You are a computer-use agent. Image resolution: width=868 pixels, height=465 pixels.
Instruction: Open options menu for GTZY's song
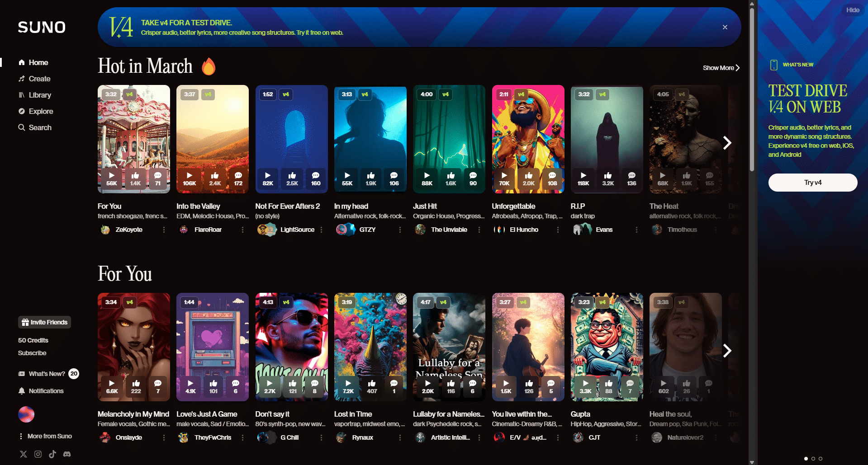[x=400, y=230]
